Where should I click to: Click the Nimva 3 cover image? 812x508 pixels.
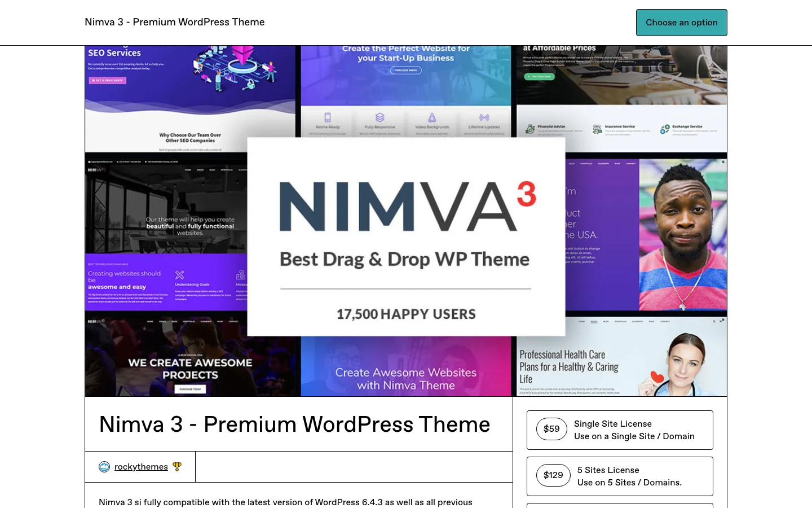406,221
